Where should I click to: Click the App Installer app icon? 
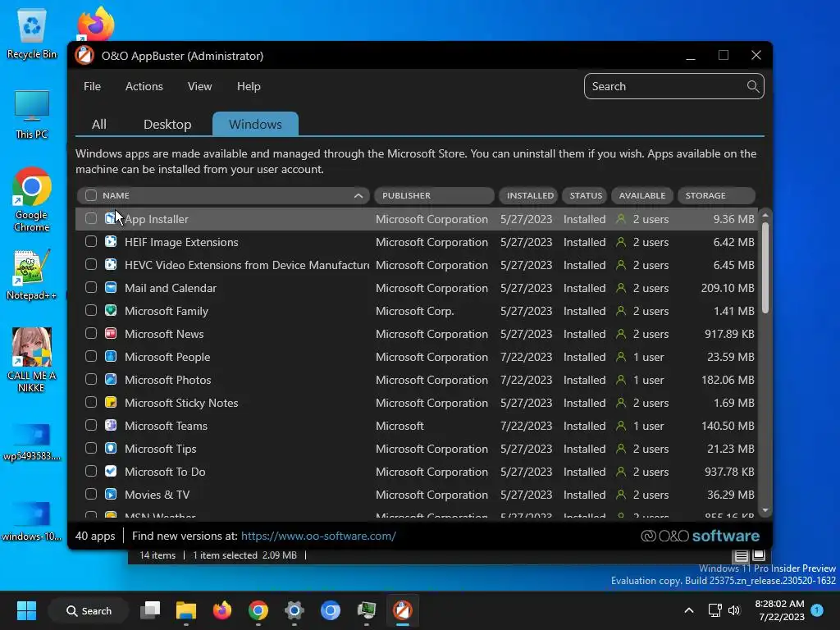111,218
